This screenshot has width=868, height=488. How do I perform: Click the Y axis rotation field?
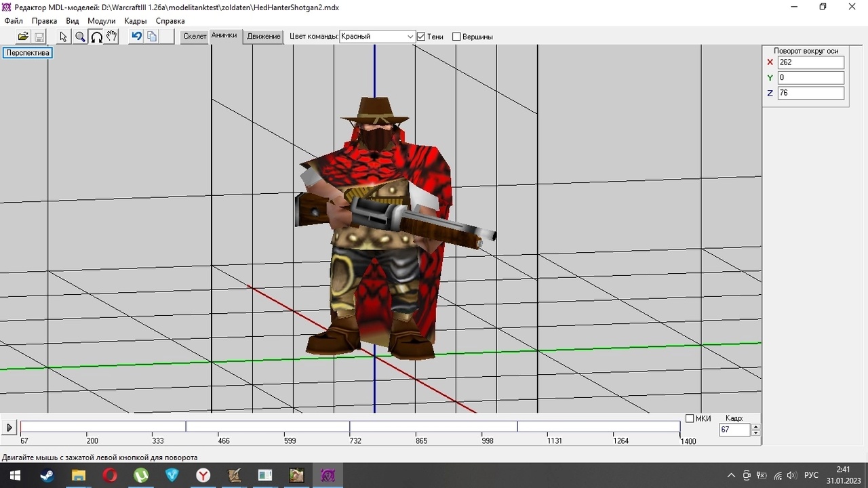(811, 77)
